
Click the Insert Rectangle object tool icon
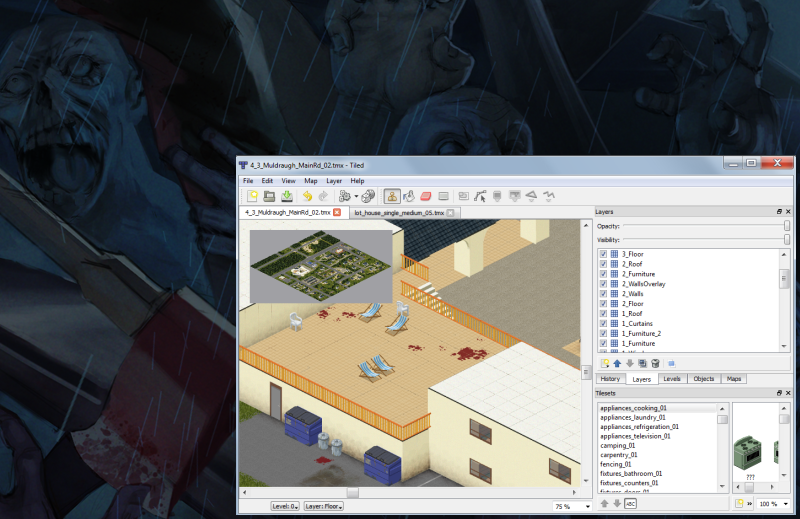tap(497, 196)
